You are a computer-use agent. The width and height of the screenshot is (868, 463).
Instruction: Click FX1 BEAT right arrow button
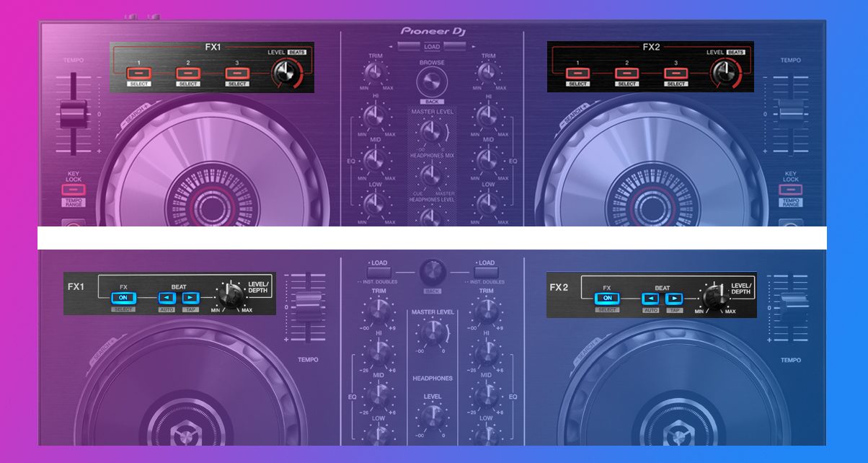click(190, 297)
